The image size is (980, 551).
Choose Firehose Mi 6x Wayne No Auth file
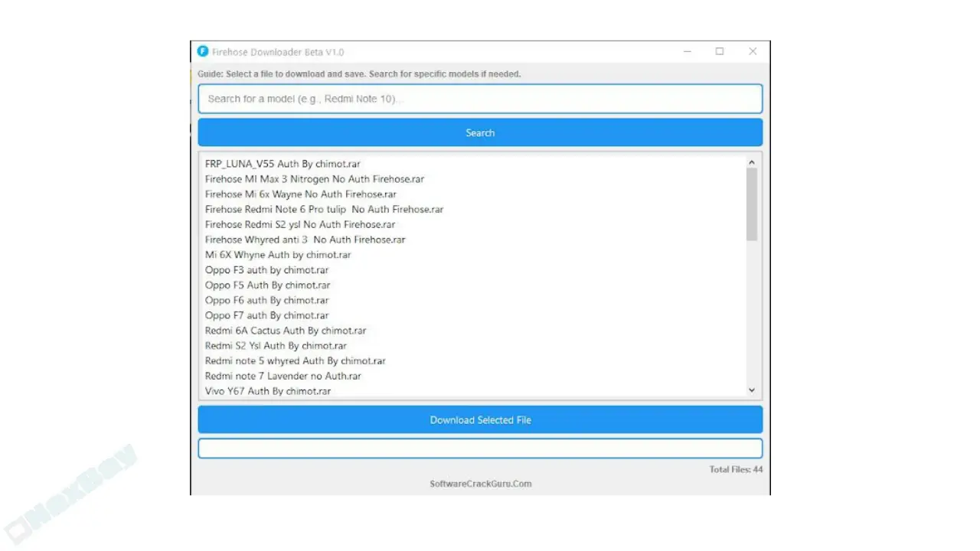click(x=300, y=194)
